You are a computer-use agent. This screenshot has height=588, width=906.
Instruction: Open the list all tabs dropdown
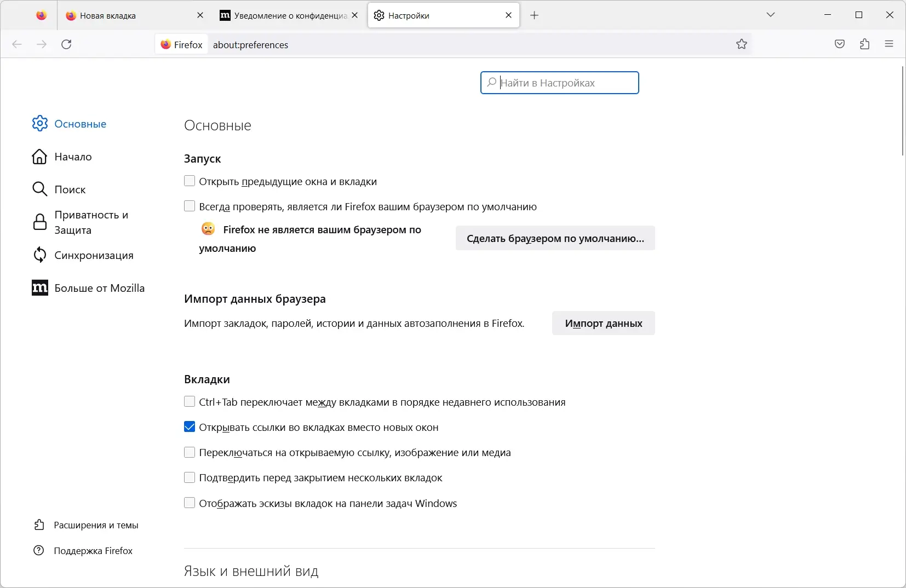(x=771, y=15)
